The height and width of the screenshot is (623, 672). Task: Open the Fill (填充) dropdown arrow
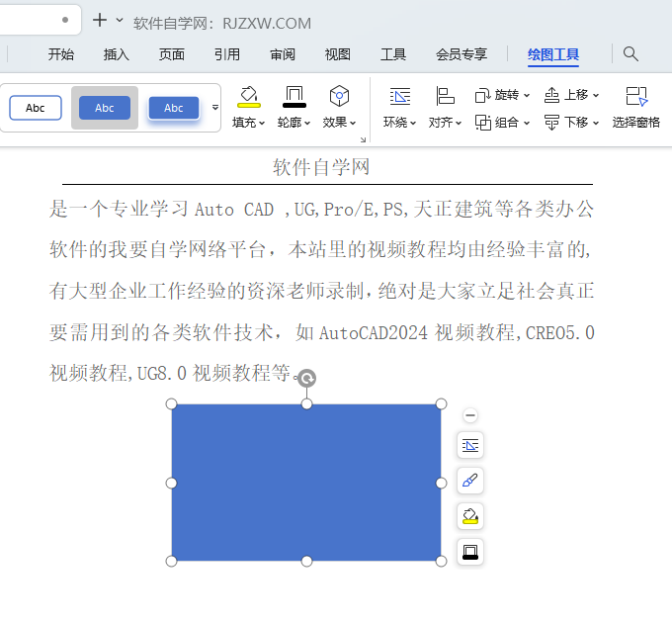click(262, 123)
